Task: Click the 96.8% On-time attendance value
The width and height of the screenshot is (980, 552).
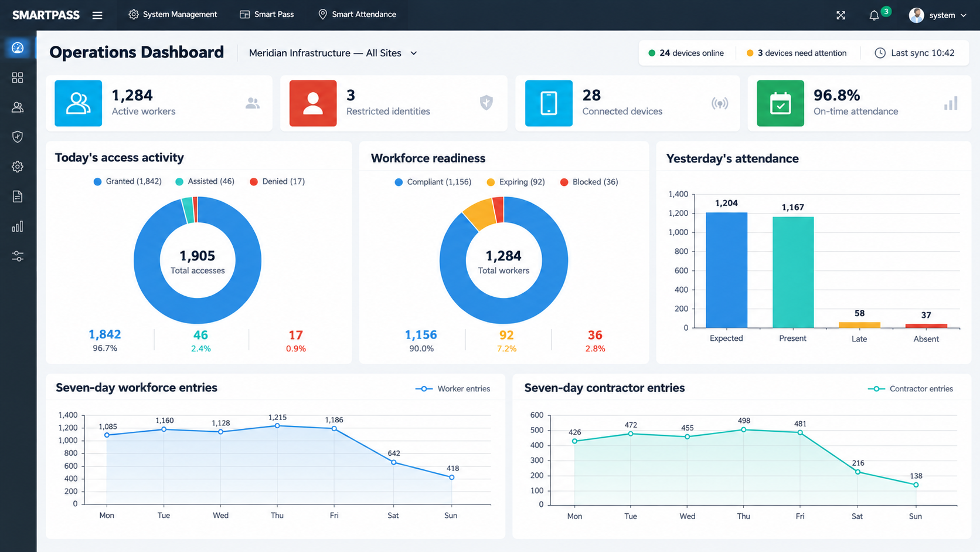Action: [x=836, y=95]
